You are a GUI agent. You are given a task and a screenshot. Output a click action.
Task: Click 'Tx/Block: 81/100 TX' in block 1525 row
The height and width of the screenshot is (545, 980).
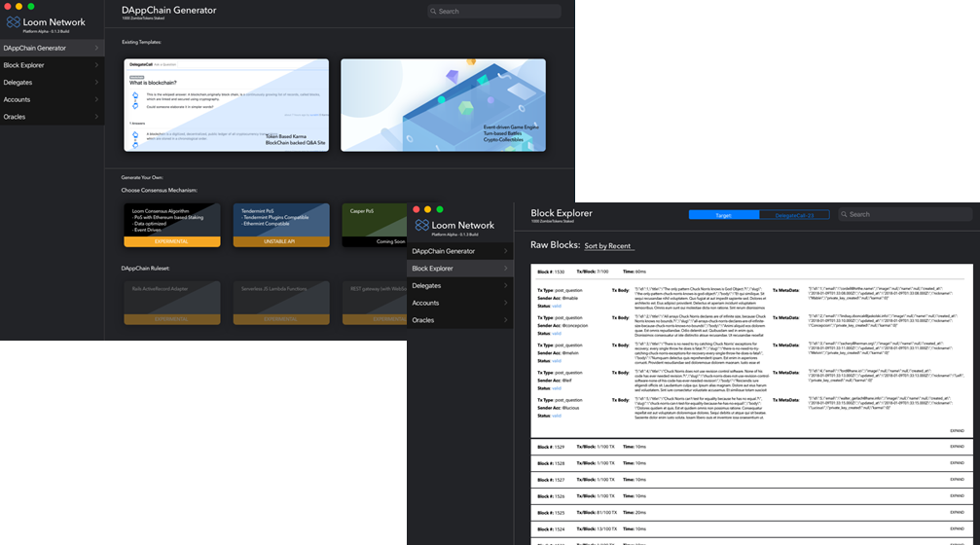point(597,513)
